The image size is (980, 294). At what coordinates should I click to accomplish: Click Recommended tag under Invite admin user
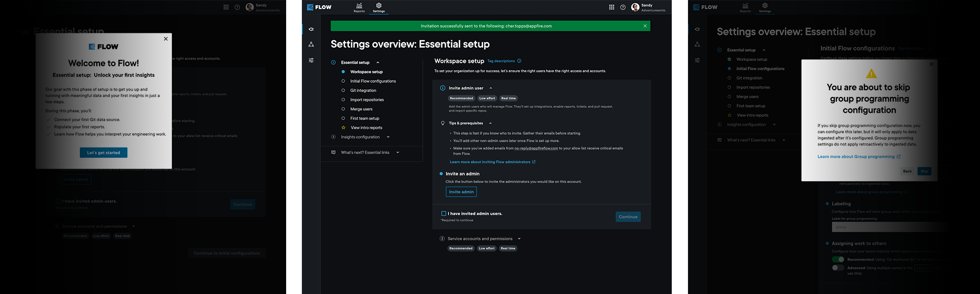[x=461, y=98]
